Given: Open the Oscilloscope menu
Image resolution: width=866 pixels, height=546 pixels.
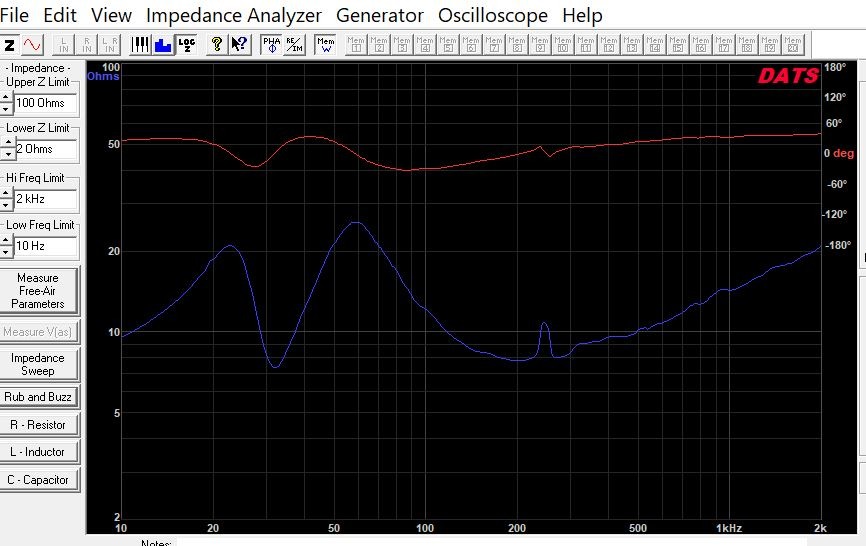Looking at the screenshot, I should point(493,15).
